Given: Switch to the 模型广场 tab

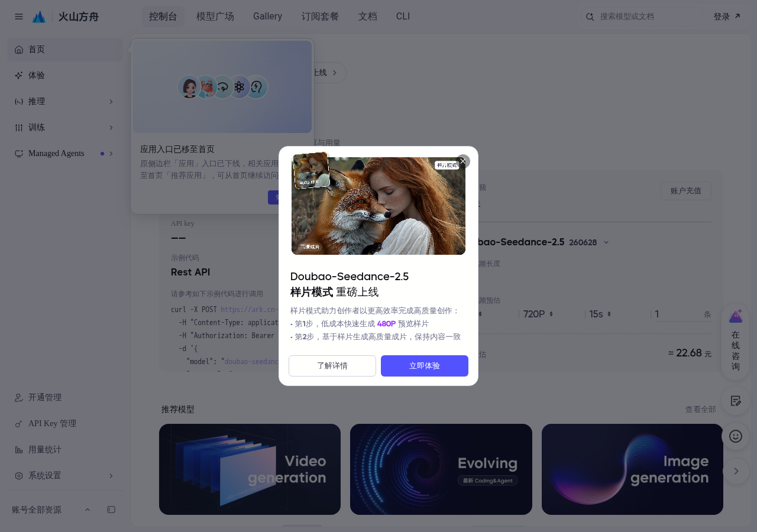Looking at the screenshot, I should [x=215, y=17].
